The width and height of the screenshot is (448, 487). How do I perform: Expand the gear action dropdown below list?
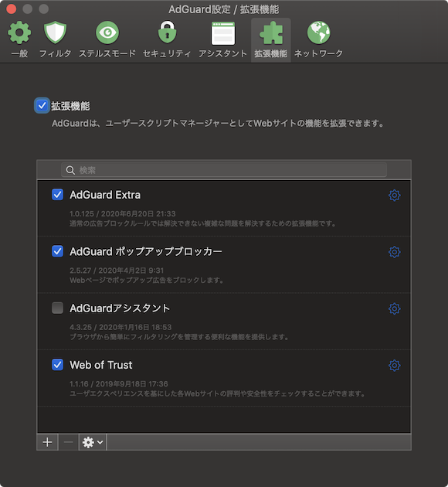tap(93, 442)
